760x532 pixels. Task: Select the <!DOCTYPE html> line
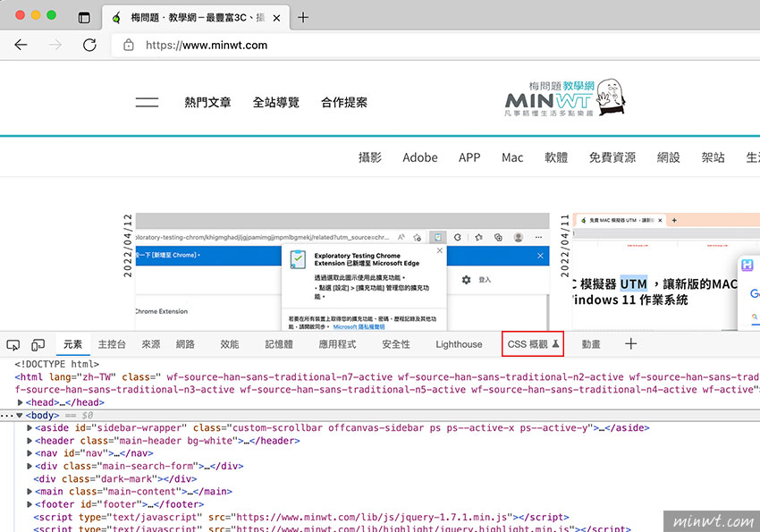[x=56, y=365]
